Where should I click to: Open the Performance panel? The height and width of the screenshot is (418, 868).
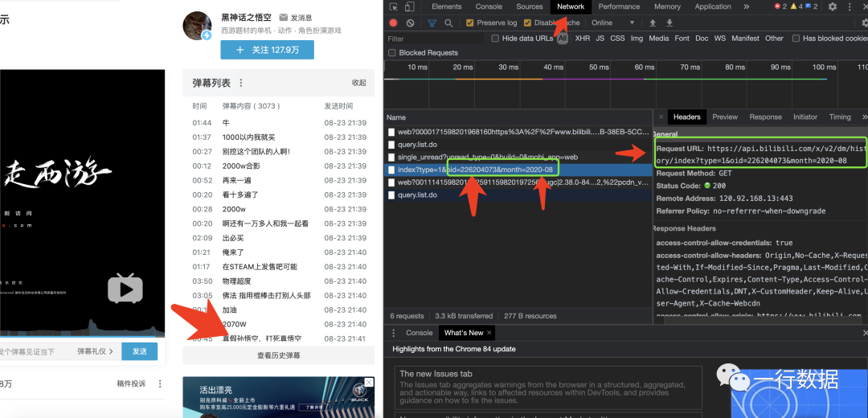coord(619,6)
